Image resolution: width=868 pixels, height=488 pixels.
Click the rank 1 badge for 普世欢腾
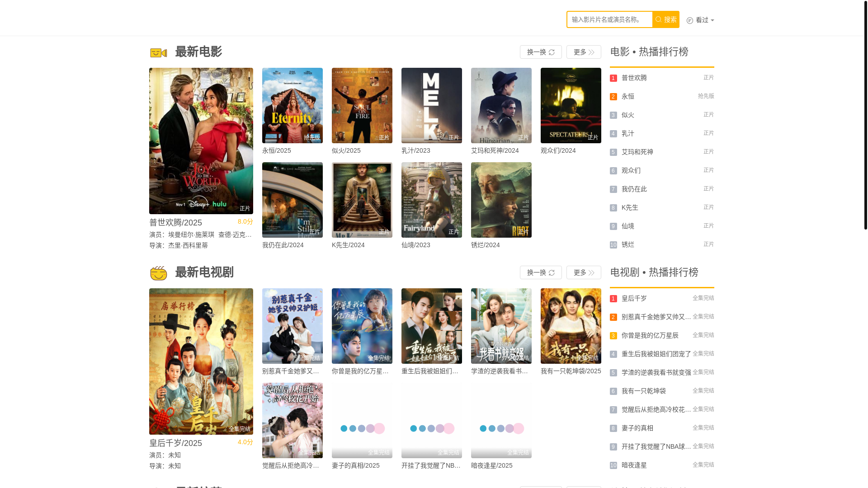(x=613, y=78)
